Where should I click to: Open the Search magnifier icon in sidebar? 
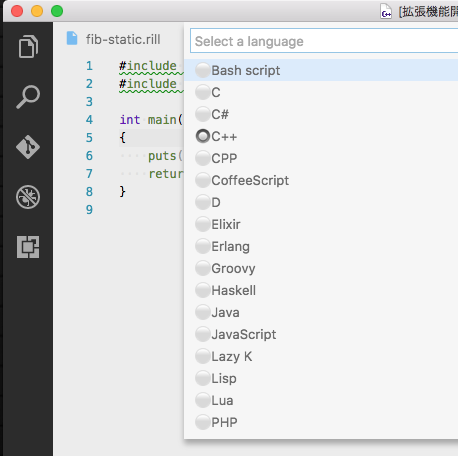tap(28, 97)
